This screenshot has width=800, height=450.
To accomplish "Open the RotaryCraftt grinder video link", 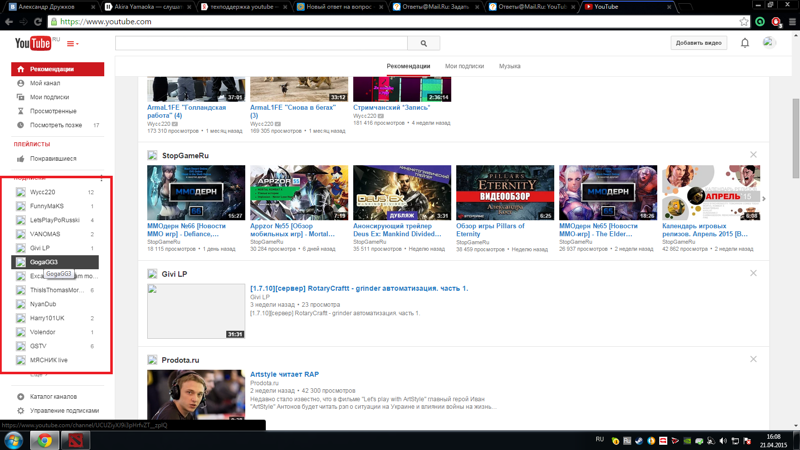I will point(359,288).
